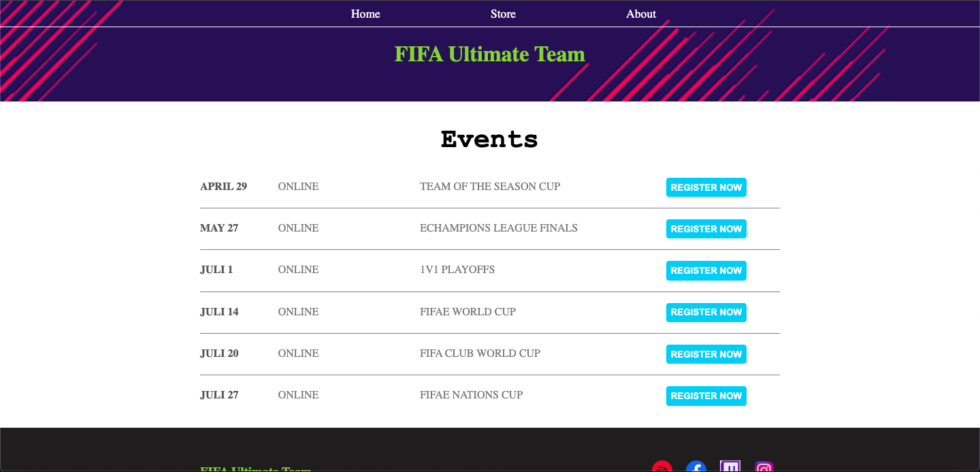Screen dimensions: 980x472
Task: Click the footer FIFA Ultimate Team text
Action: click(255, 469)
